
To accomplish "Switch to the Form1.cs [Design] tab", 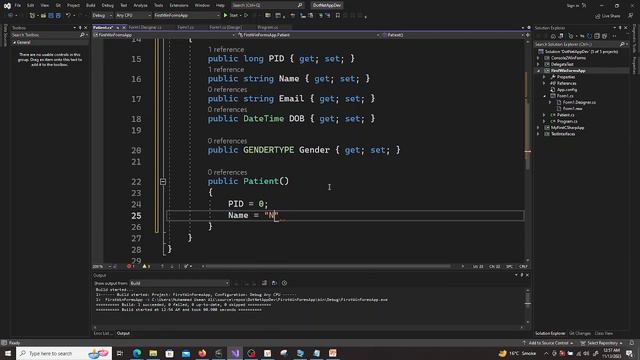I will click(225, 27).
